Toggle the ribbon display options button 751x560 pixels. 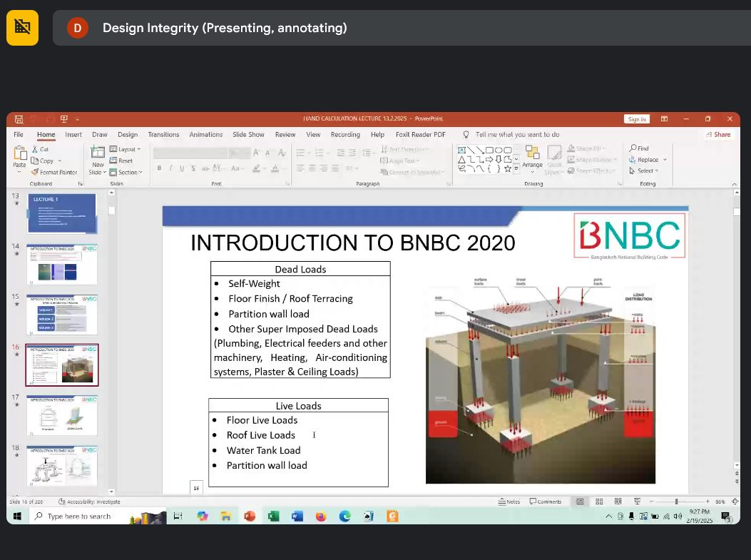tap(664, 119)
